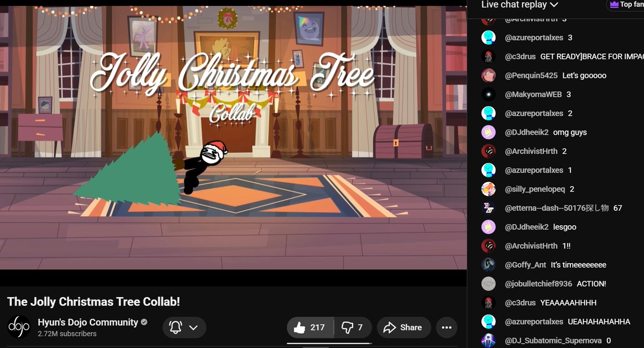Click the channel verified badge
The image size is (644, 348).
144,323
